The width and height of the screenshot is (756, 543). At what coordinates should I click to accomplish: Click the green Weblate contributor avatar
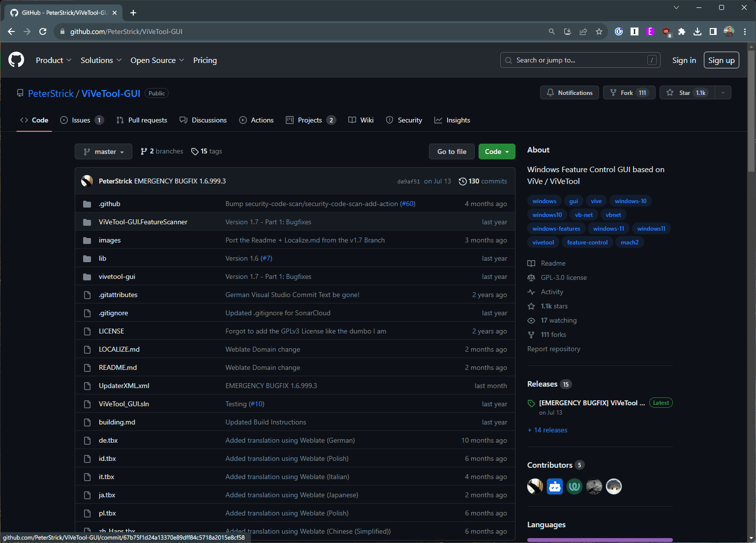tap(575, 486)
